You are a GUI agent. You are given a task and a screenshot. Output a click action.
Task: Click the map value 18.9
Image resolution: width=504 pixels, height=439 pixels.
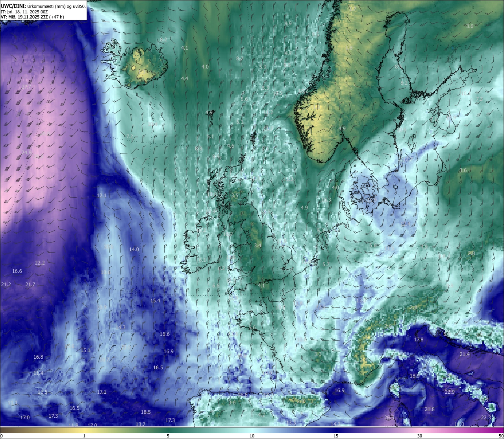(415, 376)
